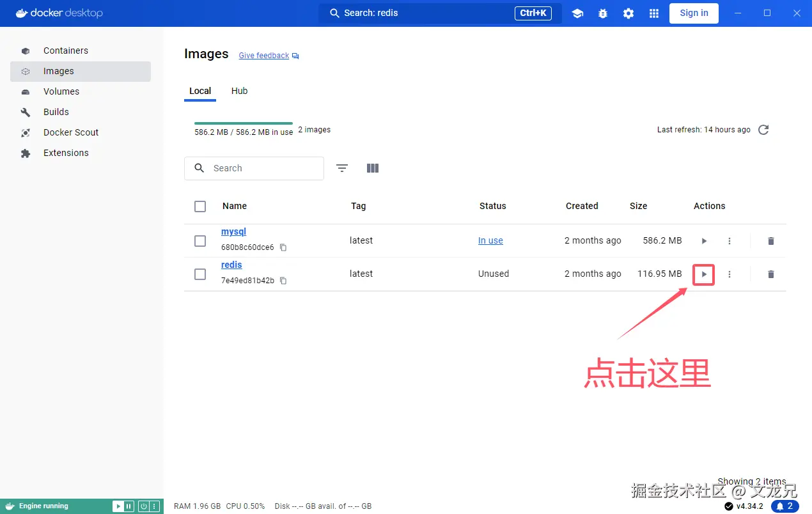Click the update status checkmark icon

(x=729, y=506)
